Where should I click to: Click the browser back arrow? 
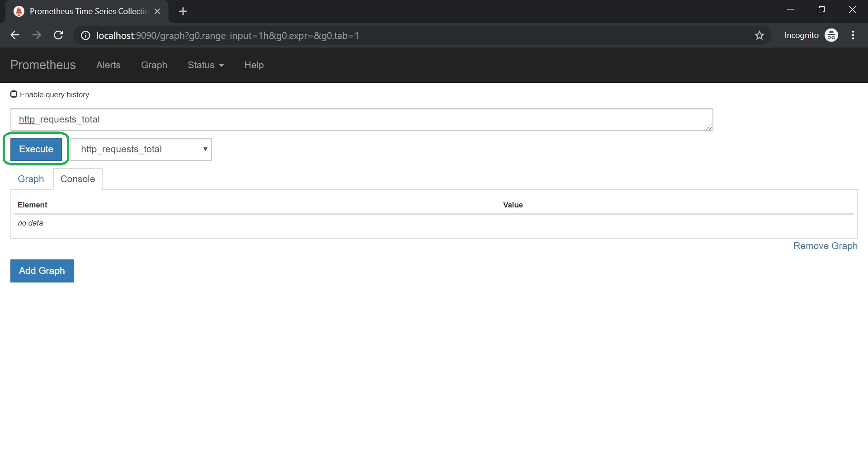(15, 35)
